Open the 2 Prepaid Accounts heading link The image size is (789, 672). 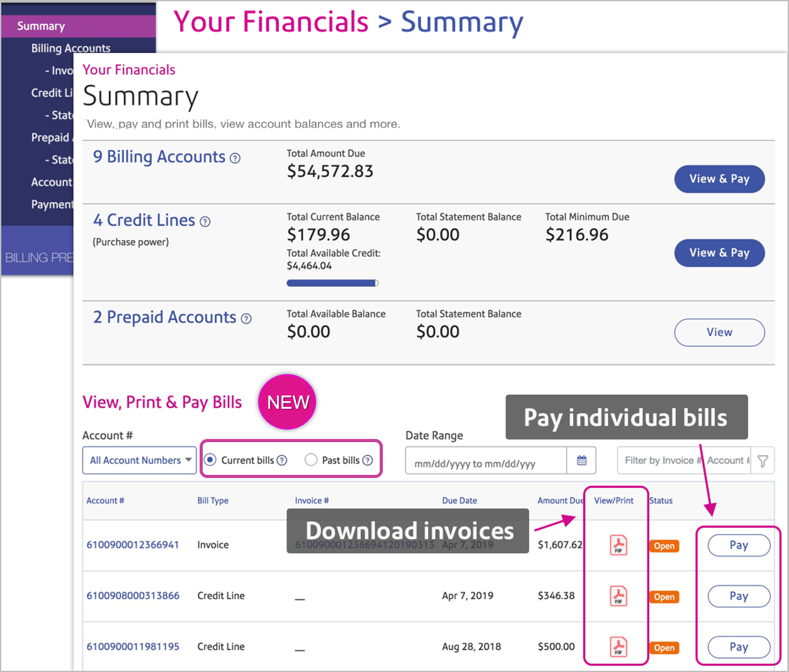point(165,317)
